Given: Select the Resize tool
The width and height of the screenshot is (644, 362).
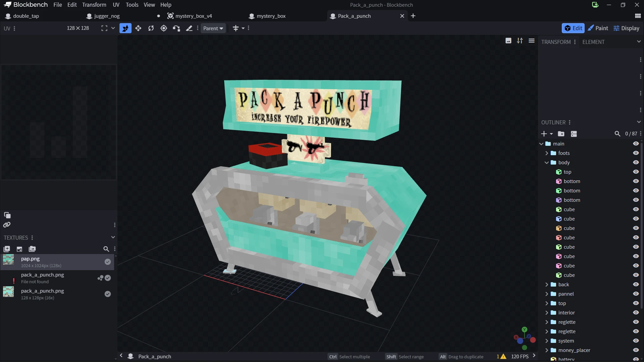Looking at the screenshot, I should point(138,28).
